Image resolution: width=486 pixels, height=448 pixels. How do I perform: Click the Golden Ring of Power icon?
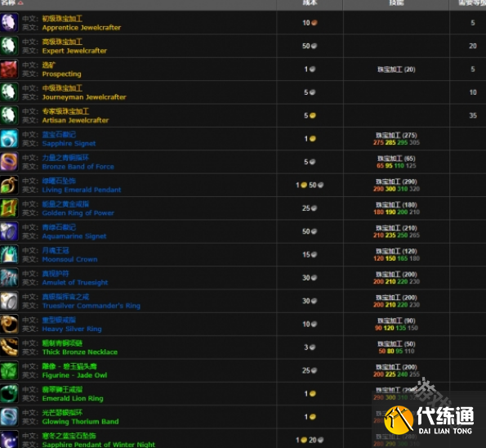point(9,208)
